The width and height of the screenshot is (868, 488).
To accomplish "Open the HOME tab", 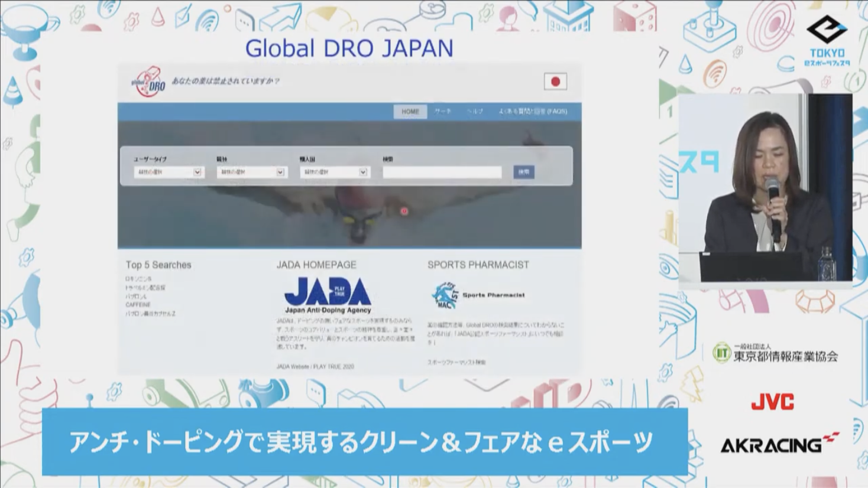I will pyautogui.click(x=410, y=112).
